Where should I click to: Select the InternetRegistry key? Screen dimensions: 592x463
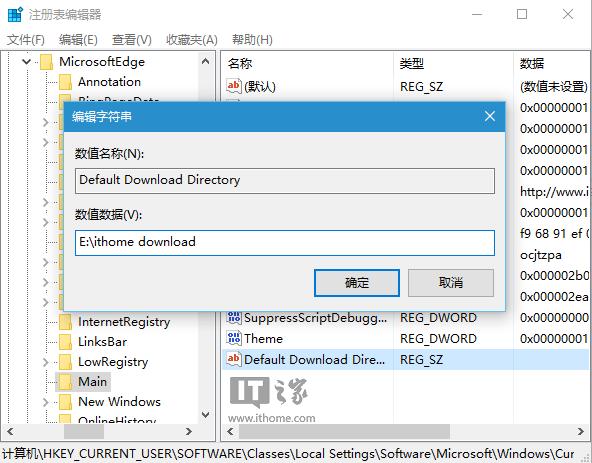click(124, 322)
